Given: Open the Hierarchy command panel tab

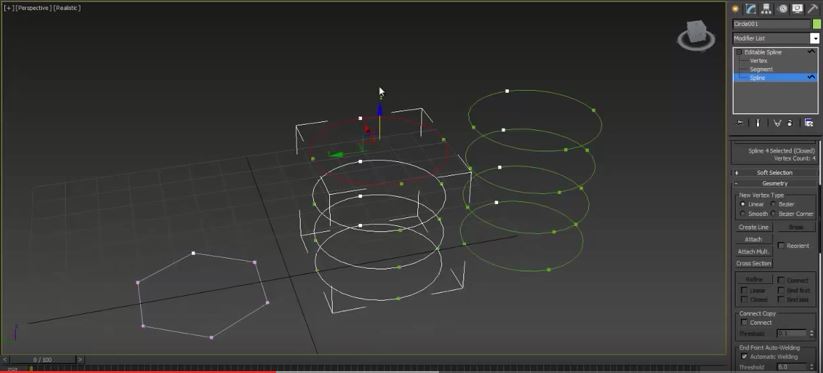Looking at the screenshot, I should click(766, 8).
